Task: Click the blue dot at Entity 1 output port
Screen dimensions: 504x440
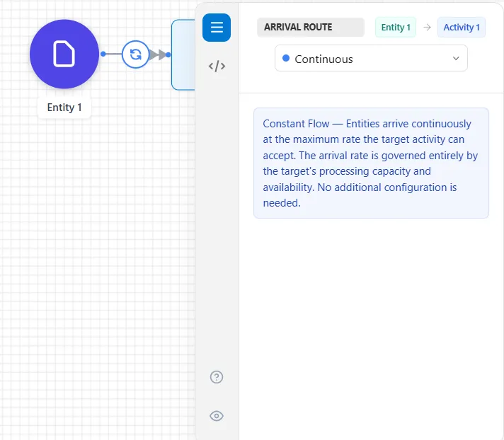Action: click(x=103, y=54)
